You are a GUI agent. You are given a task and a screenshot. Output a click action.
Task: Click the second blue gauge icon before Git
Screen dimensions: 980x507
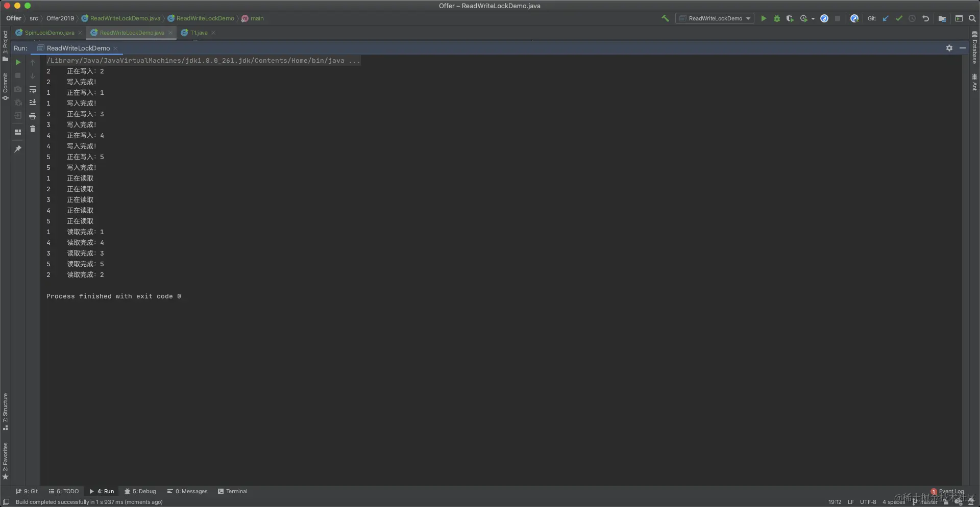click(854, 18)
